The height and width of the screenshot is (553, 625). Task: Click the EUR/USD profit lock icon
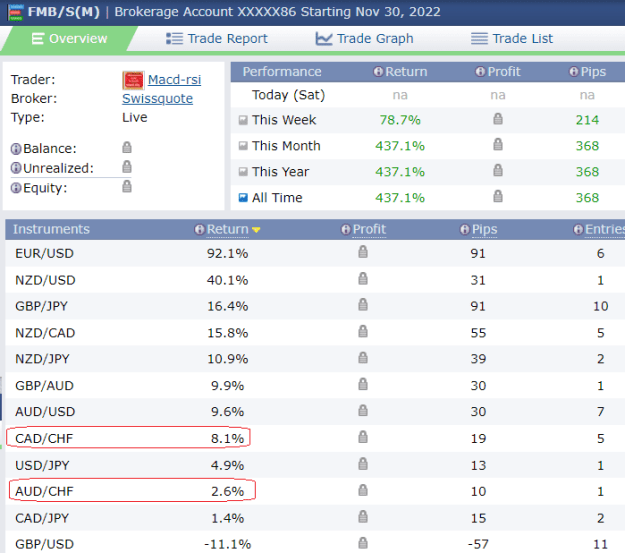pos(363,252)
